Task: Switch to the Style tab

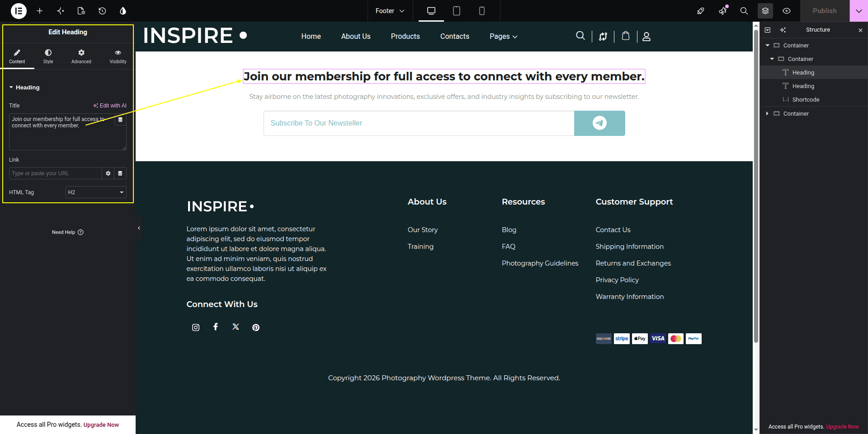Action: coord(48,56)
